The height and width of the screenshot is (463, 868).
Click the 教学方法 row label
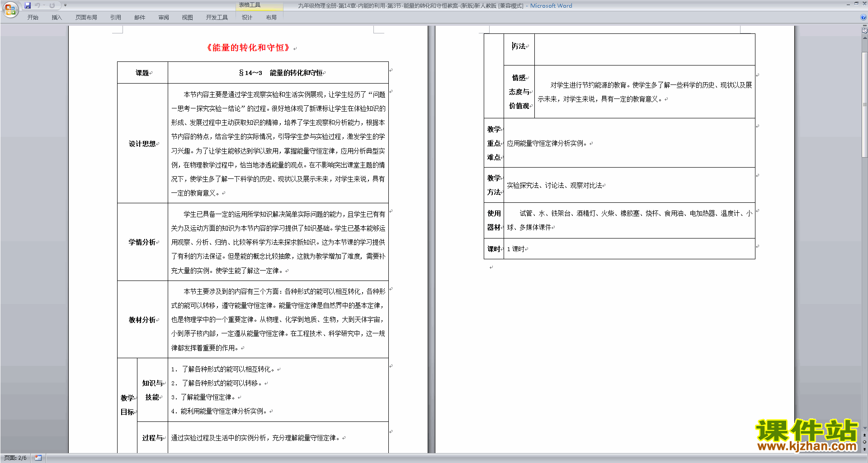[494, 185]
